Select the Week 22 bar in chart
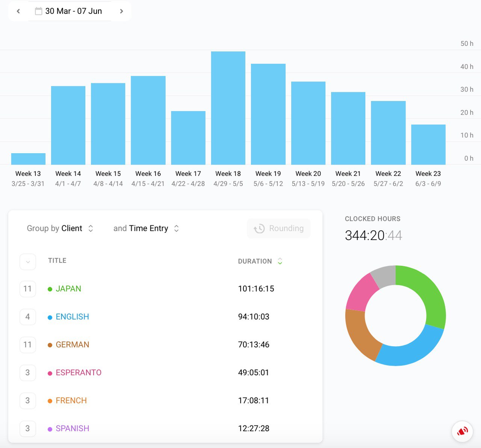 click(x=388, y=133)
